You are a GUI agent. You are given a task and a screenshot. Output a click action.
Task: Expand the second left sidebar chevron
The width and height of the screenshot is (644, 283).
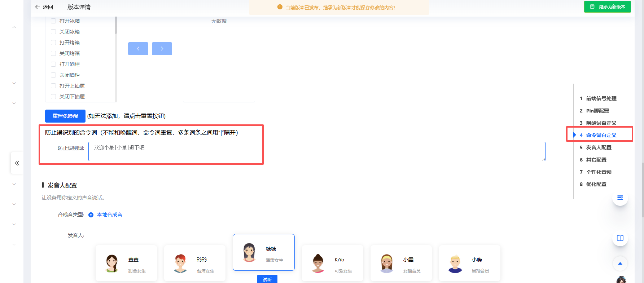(14, 83)
